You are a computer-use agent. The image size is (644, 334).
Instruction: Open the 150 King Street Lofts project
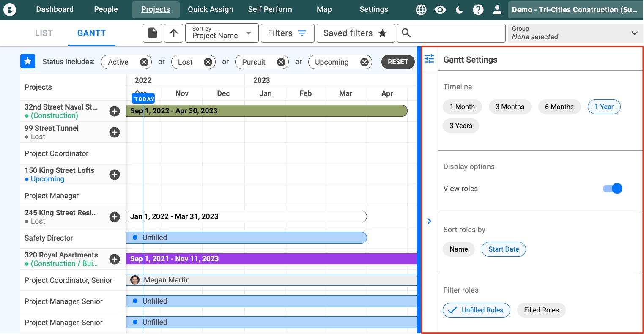60,170
